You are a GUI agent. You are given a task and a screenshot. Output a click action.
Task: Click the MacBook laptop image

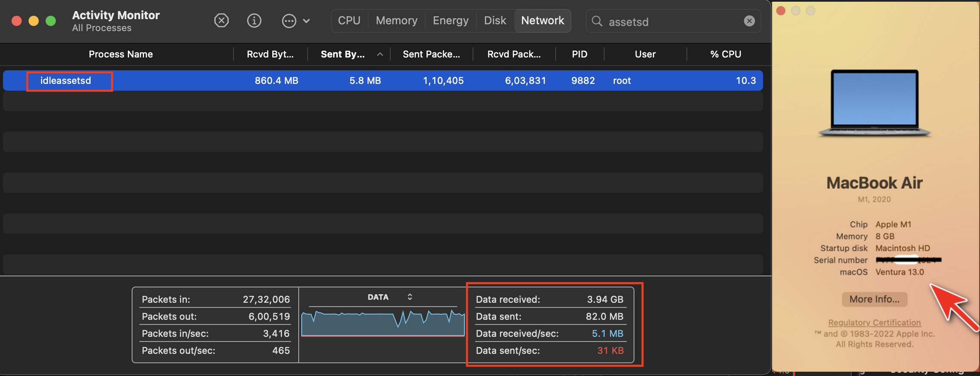(x=875, y=103)
